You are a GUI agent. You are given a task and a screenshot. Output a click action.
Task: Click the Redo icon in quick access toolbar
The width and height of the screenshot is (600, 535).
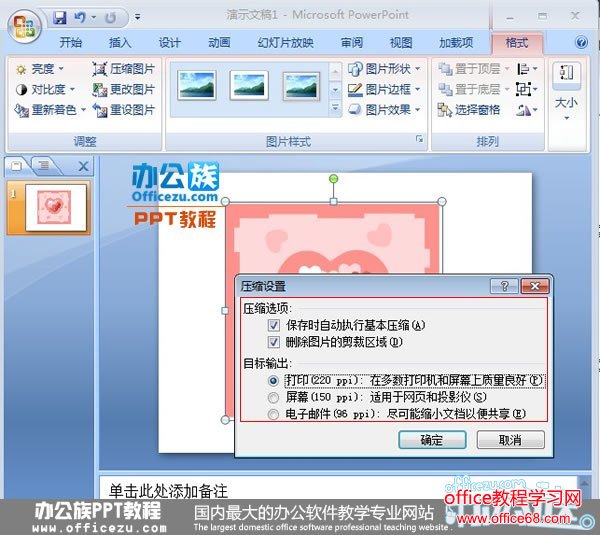[111, 18]
